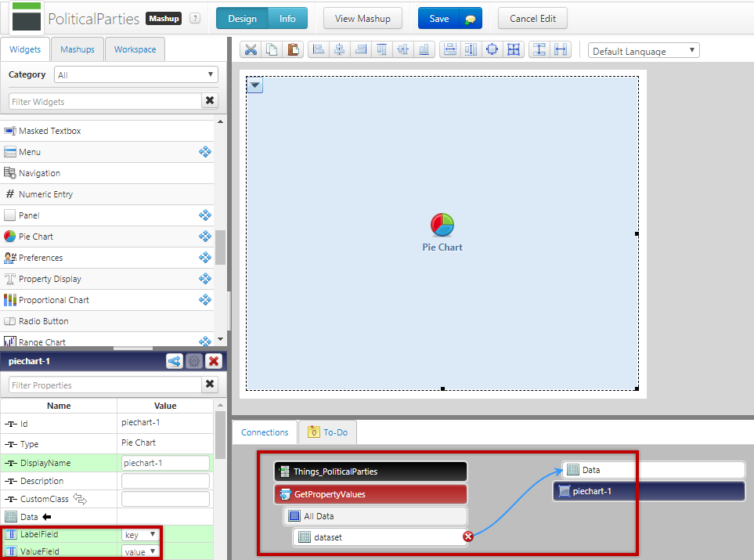Image resolution: width=754 pixels, height=560 pixels.
Task: Align widgets to top edge
Action: click(x=382, y=49)
